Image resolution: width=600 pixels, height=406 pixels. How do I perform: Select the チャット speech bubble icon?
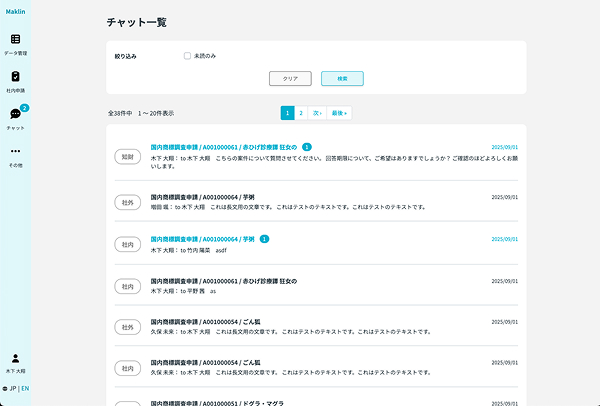click(15, 115)
